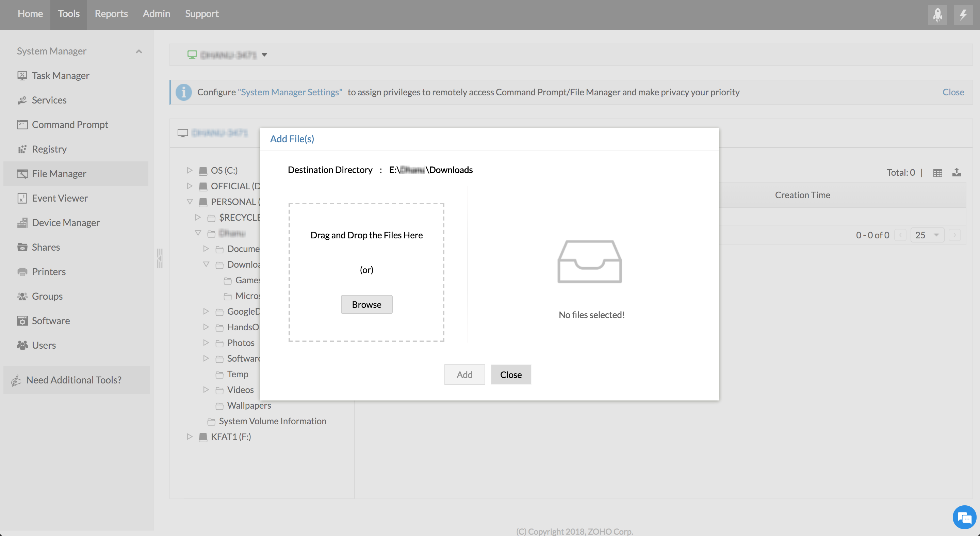980x536 pixels.
Task: Collapse the System Manager section chevron
Action: pos(139,51)
